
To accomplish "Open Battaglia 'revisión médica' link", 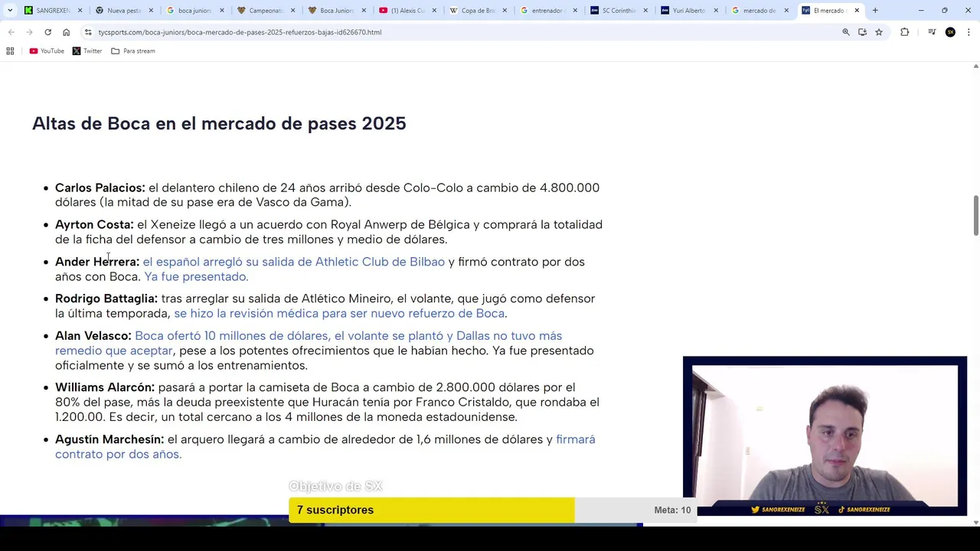I will click(339, 313).
